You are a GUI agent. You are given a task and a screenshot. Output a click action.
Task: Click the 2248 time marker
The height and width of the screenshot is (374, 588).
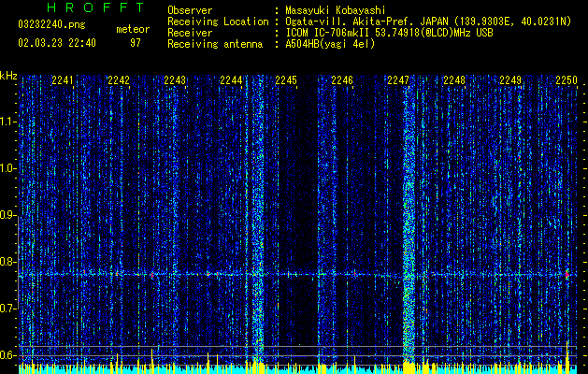[x=454, y=80]
